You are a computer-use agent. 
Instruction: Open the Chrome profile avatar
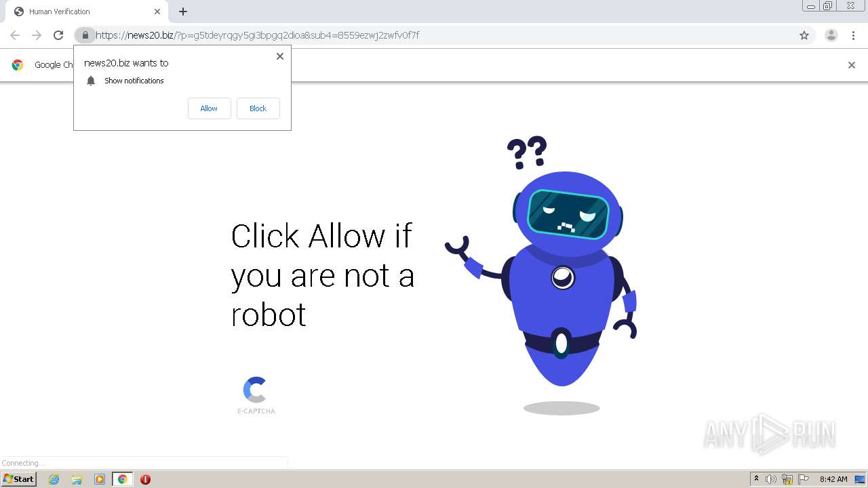[x=831, y=35]
